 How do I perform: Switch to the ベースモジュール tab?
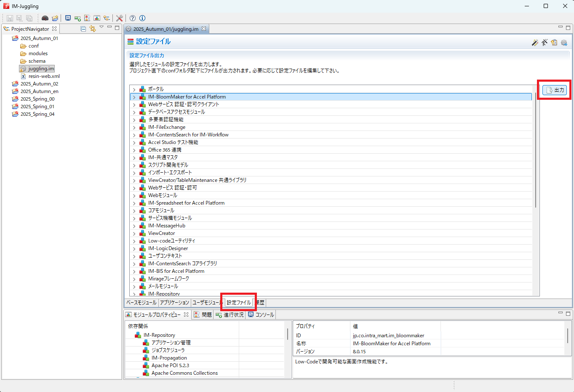pos(141,303)
